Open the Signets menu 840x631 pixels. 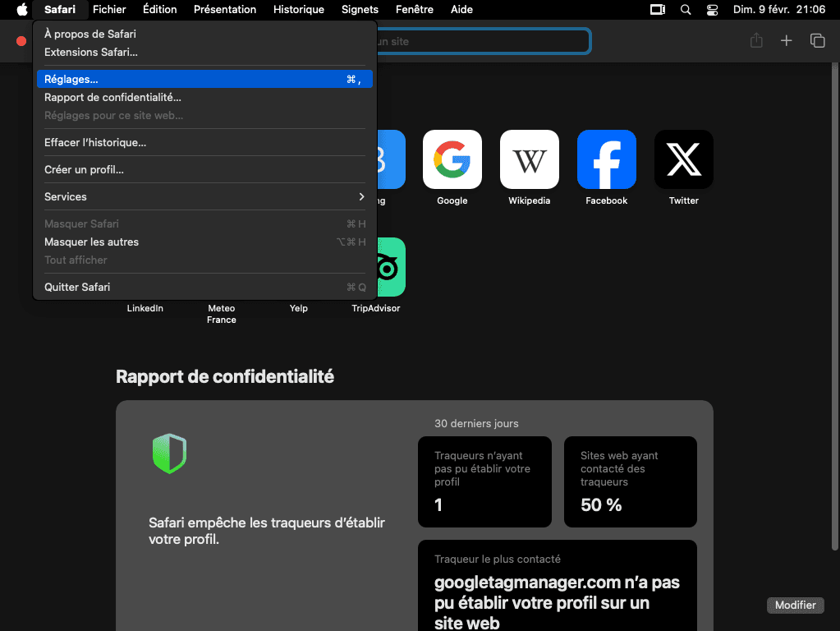[360, 10]
